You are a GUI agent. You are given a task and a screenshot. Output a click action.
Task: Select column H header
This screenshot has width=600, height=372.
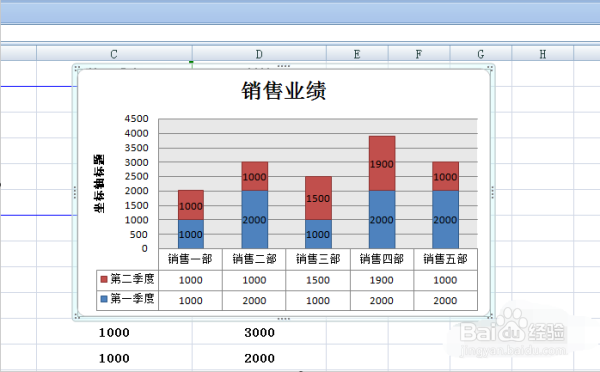543,54
